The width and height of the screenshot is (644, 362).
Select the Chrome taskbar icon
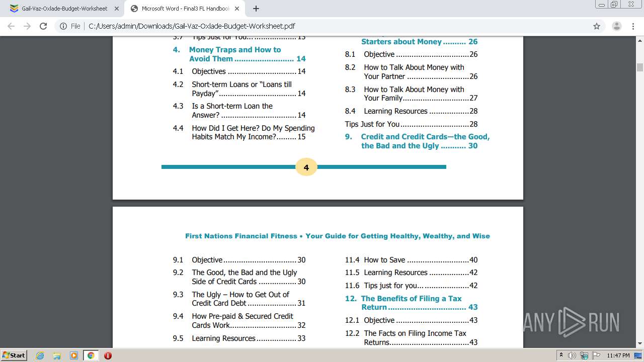[x=91, y=355]
